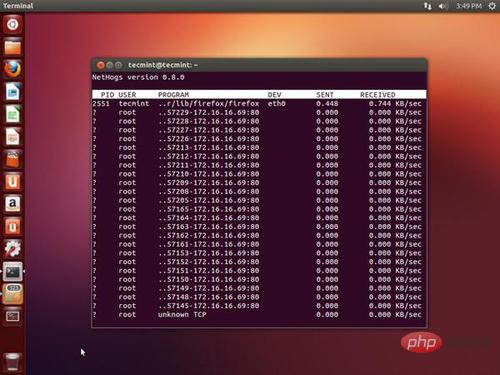Click the RECEIVED column header
Viewport: 500px width, 375px height.
(x=378, y=95)
